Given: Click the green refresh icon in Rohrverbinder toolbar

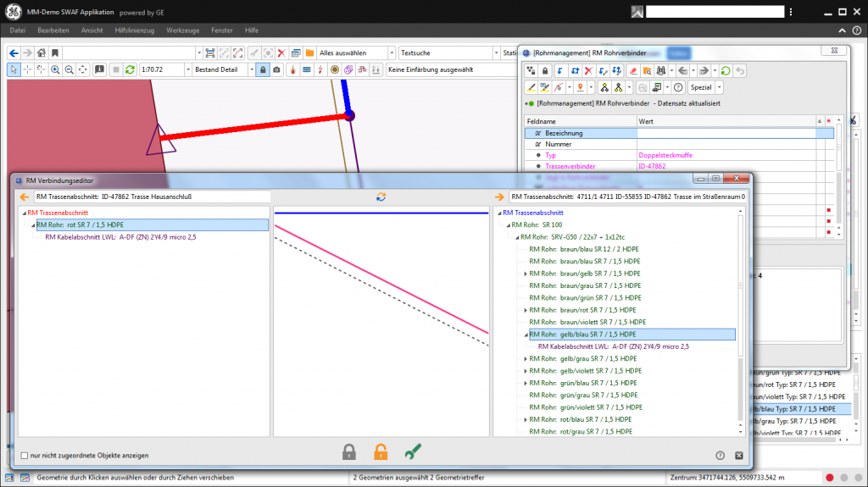Looking at the screenshot, I should pos(726,70).
